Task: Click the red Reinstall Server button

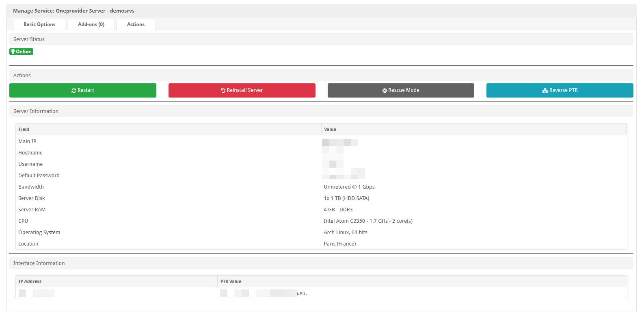Action: point(242,90)
